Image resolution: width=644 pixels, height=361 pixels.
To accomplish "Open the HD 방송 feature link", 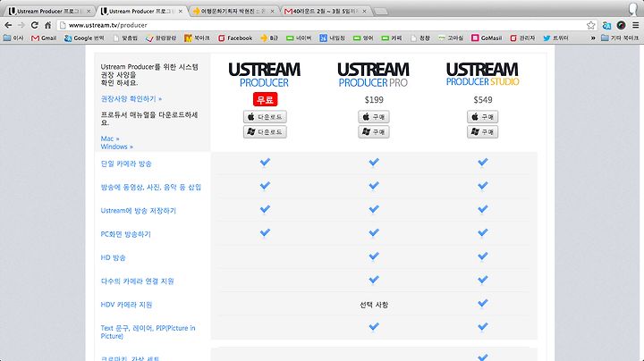I will pyautogui.click(x=113, y=257).
